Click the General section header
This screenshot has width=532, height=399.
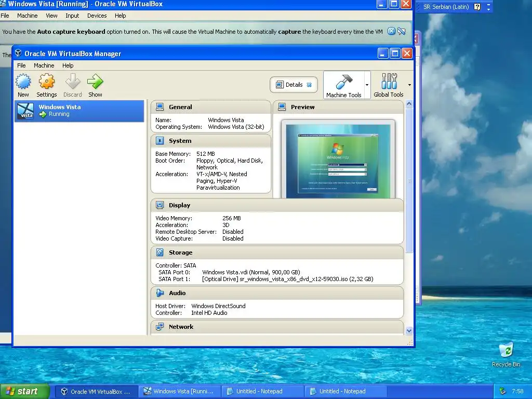(x=211, y=107)
